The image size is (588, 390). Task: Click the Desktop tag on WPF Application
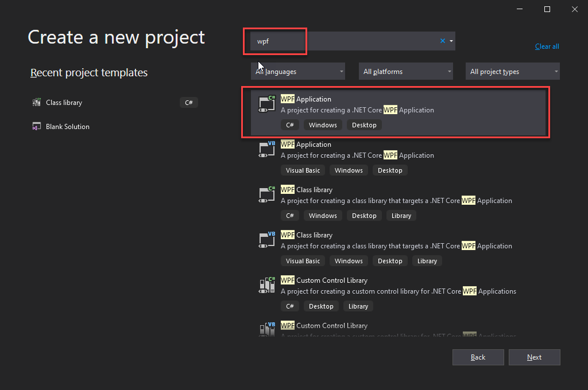(x=364, y=124)
